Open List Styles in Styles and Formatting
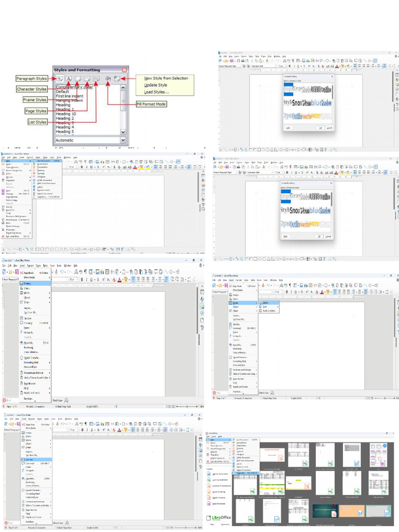This screenshot has width=399, height=532. pyautogui.click(x=96, y=78)
